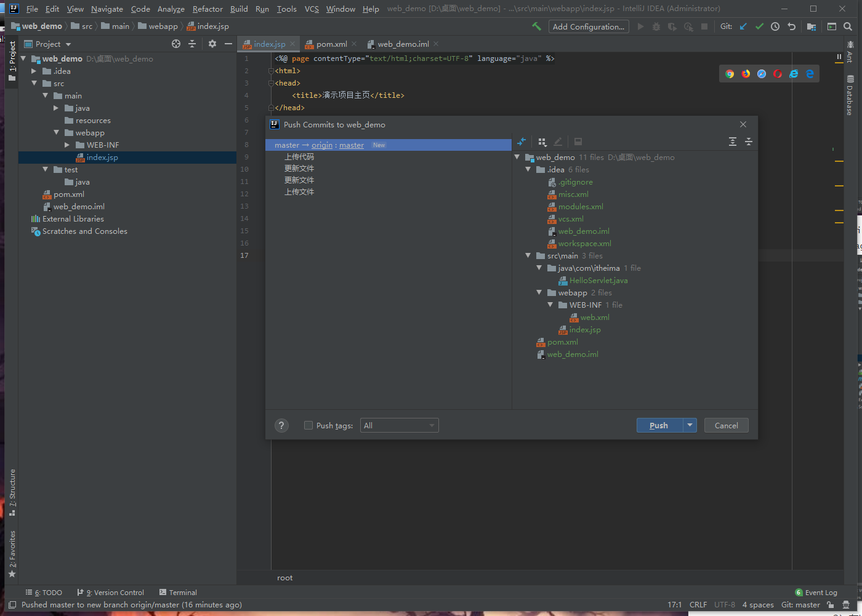Open Git Show History clock icon
Screen dimensions: 862x616
coord(775,26)
